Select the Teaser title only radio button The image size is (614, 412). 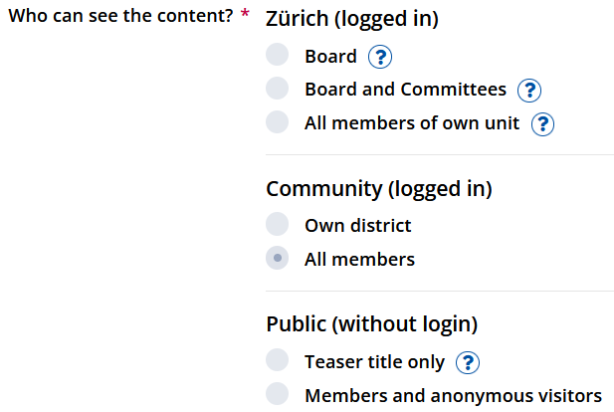tap(277, 361)
